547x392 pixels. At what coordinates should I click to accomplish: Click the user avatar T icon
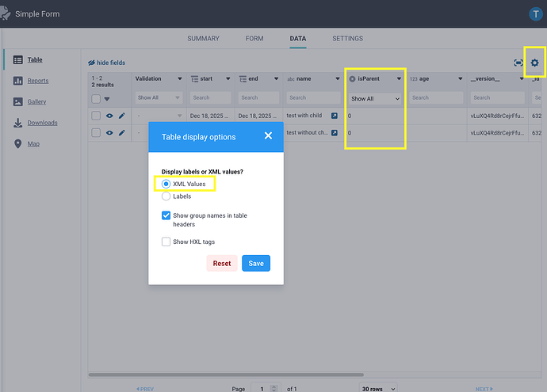click(534, 13)
